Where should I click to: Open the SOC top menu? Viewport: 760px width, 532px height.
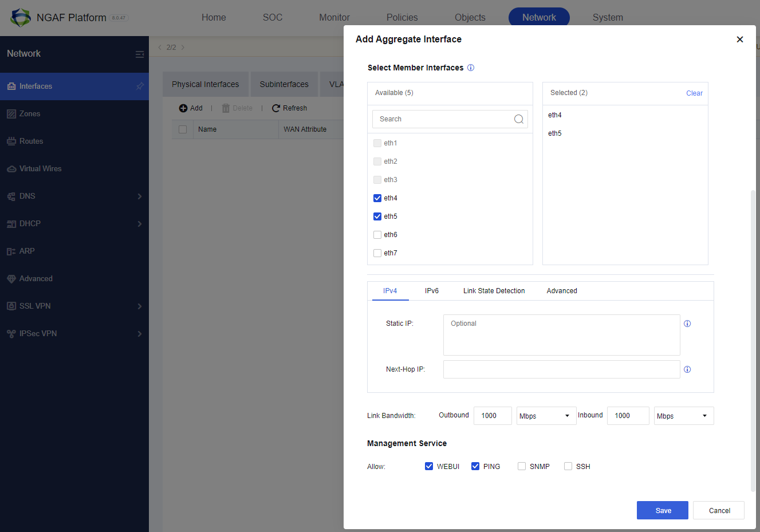click(x=273, y=18)
